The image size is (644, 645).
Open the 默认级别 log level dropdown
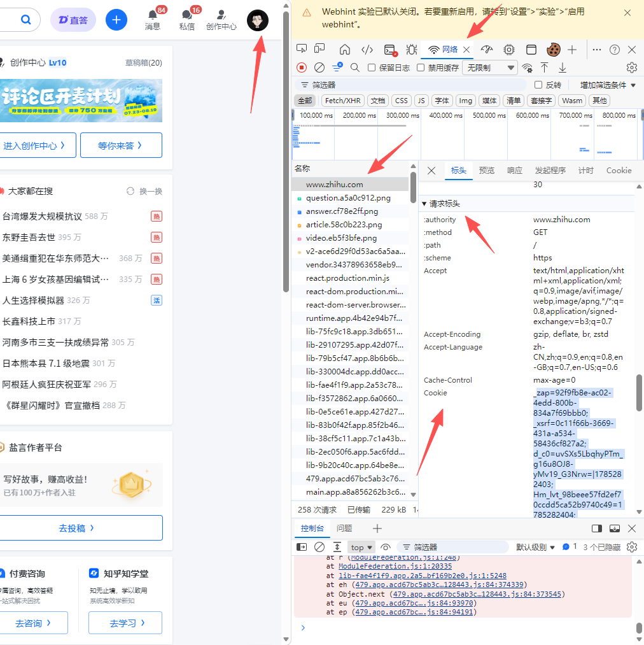coord(535,548)
